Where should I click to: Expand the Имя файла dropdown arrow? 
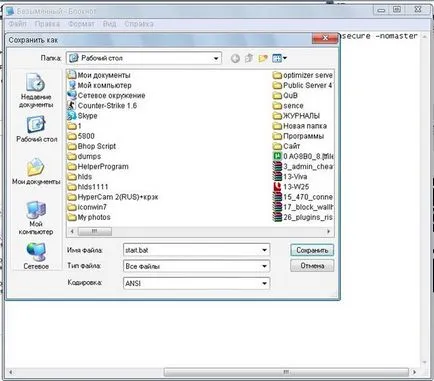click(x=264, y=250)
